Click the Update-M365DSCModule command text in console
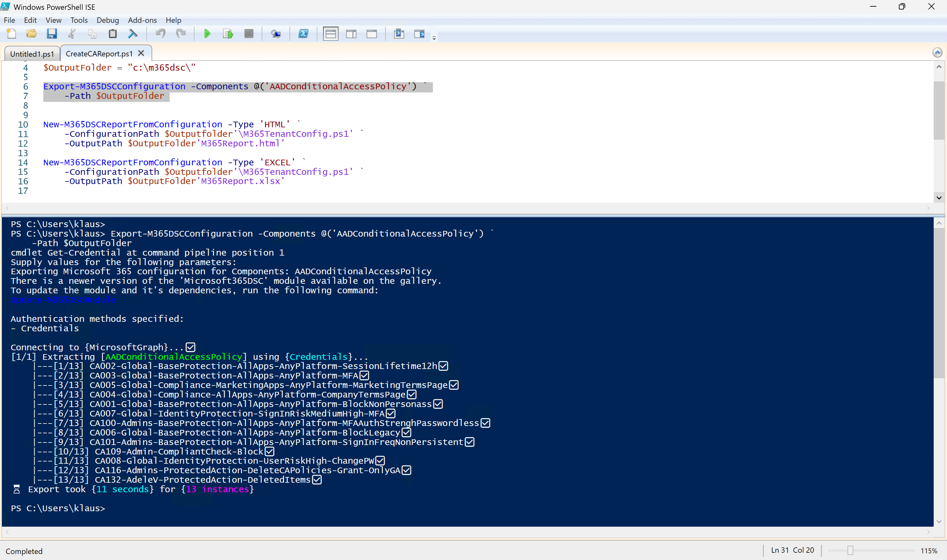 [x=63, y=300]
